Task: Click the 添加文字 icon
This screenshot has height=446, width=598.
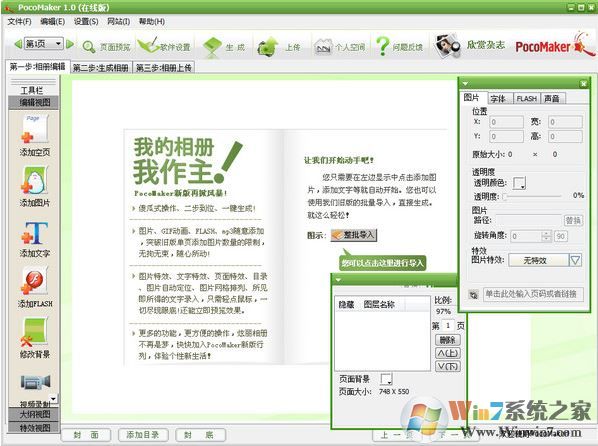Action: pyautogui.click(x=35, y=233)
